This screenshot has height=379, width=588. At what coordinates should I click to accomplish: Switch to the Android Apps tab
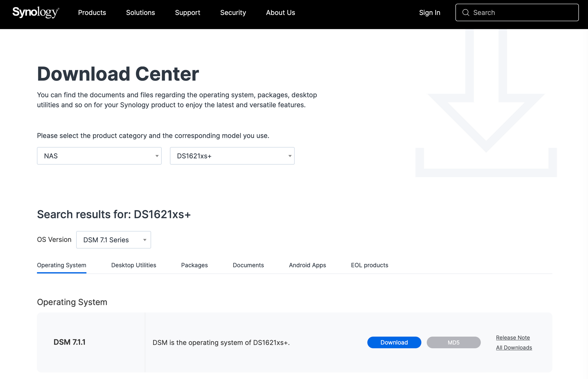point(308,265)
